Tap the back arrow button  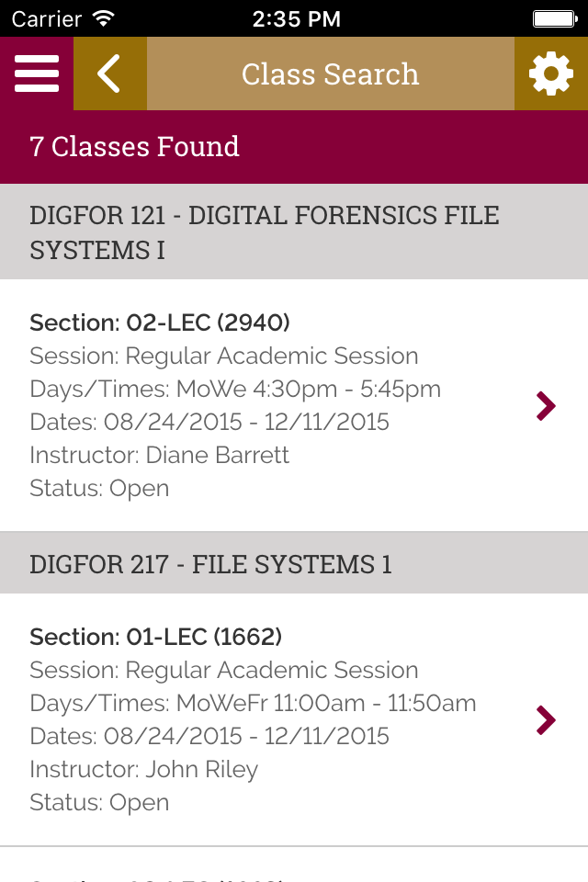point(109,73)
